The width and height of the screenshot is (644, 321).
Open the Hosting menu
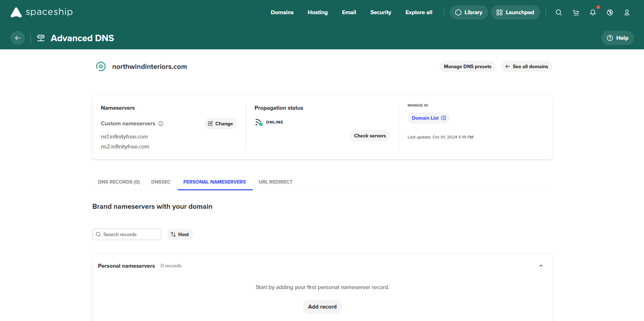pos(317,12)
